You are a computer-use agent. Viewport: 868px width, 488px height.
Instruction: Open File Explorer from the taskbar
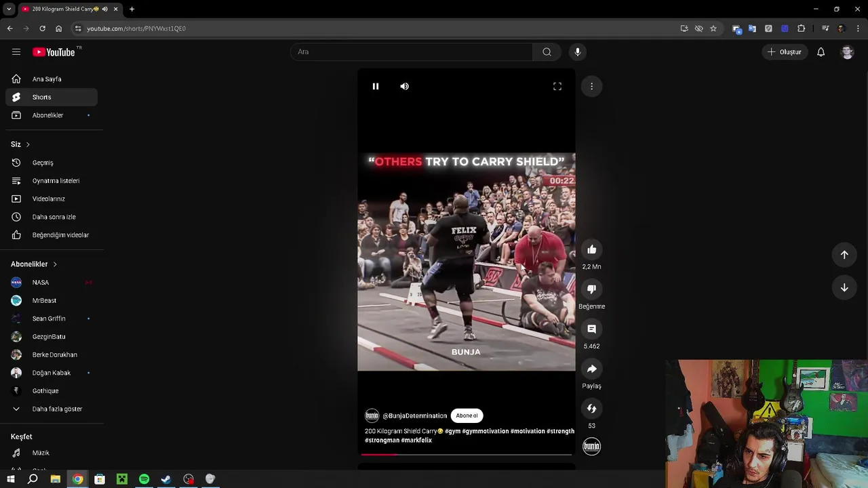56,479
